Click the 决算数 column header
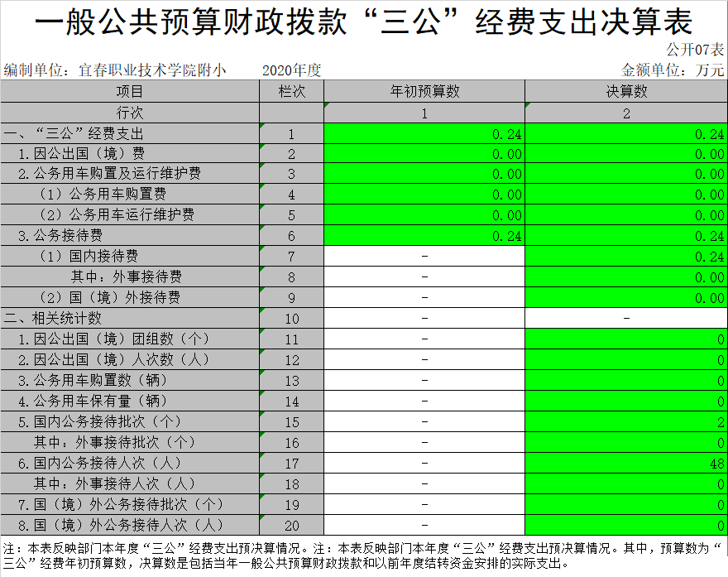 [x=626, y=92]
